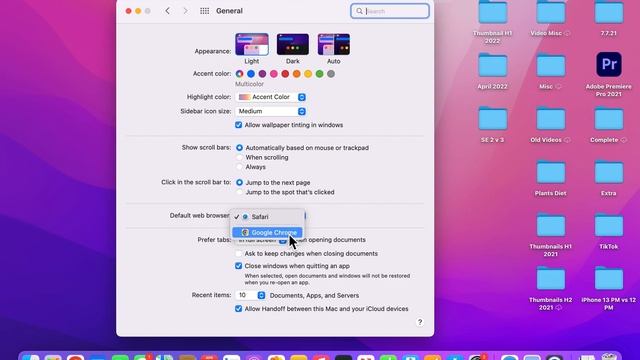This screenshot has height=360, width=640.
Task: Show all preferences grid icon
Action: tap(204, 11)
